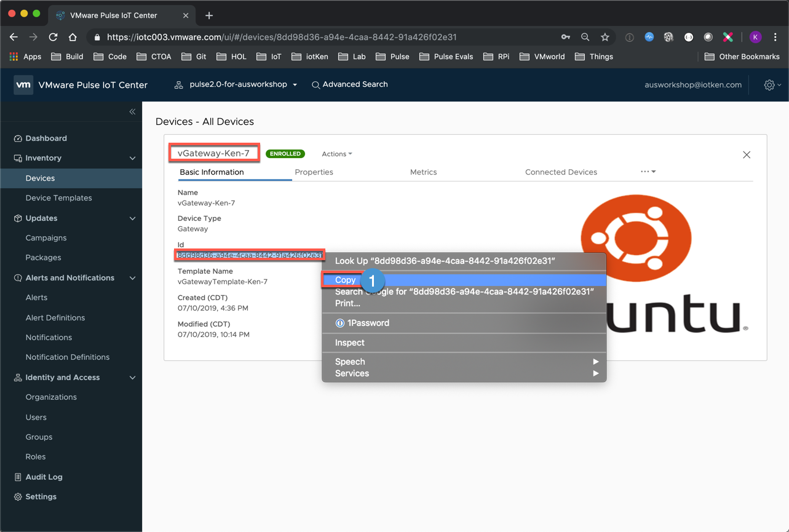The width and height of the screenshot is (789, 532).
Task: Collapse Identity and Access chevron
Action: pos(132,378)
